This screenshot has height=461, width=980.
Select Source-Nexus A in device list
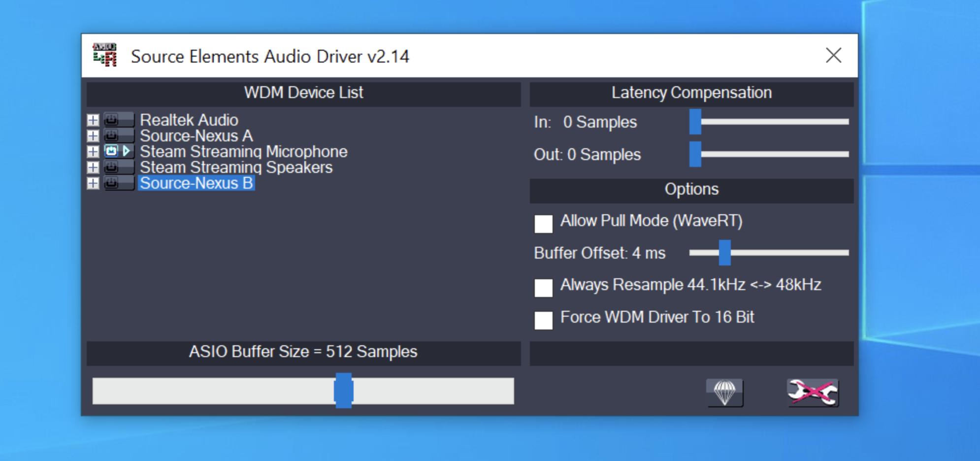point(196,136)
